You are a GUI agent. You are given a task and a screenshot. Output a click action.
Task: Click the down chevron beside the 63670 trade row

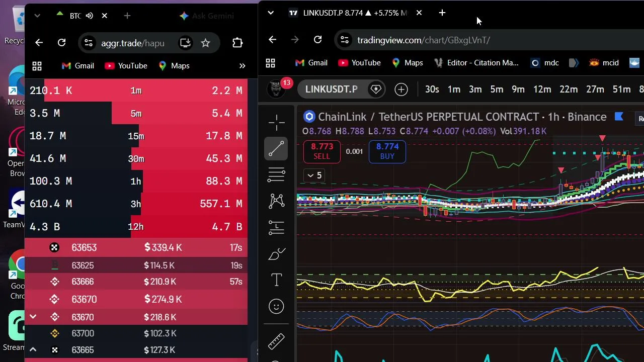point(33,317)
